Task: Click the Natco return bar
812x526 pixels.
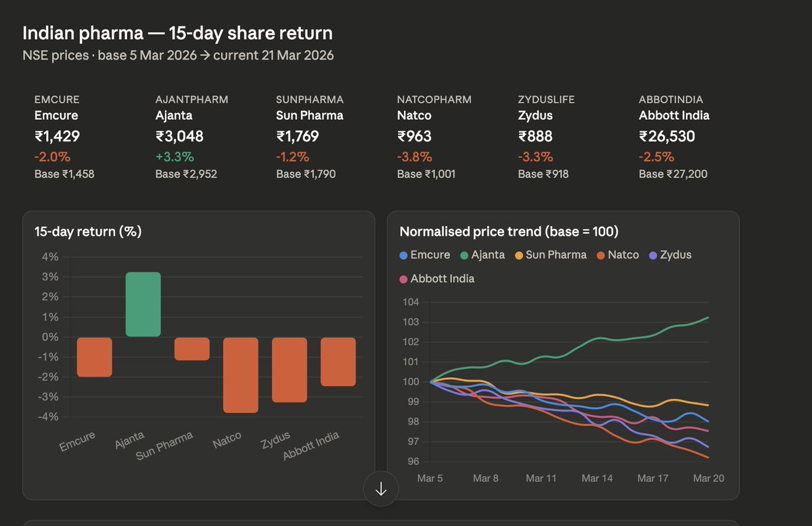Action: pyautogui.click(x=240, y=375)
